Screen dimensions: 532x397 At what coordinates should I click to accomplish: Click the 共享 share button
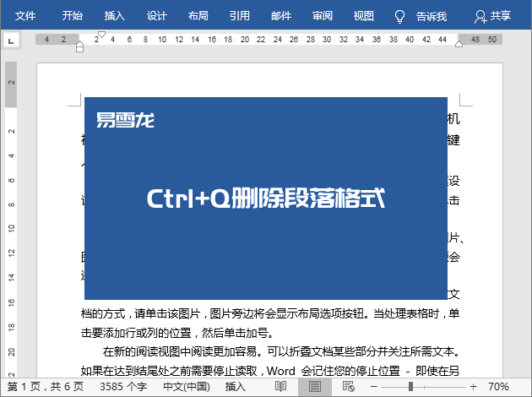[x=492, y=16]
